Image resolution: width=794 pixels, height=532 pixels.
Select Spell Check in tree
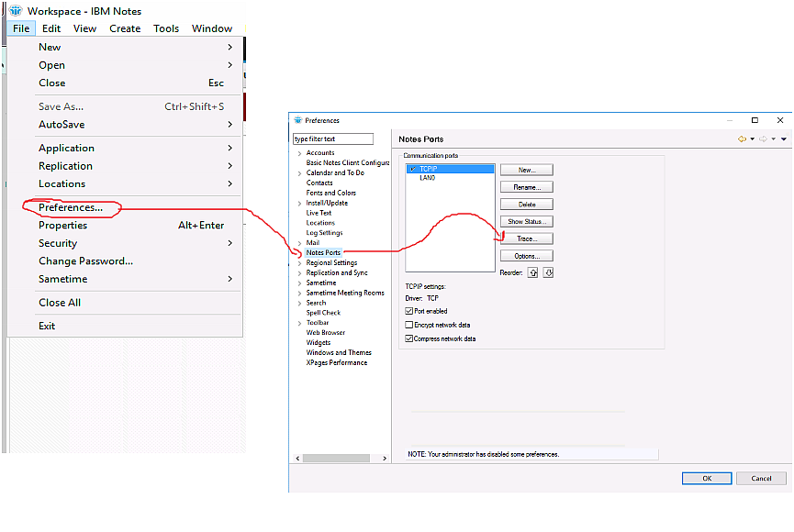coord(324,313)
